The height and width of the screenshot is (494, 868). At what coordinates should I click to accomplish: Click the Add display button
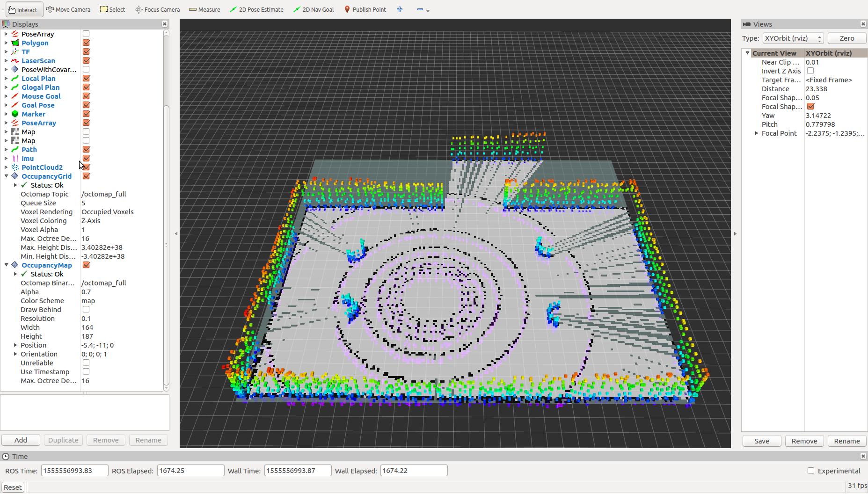tap(21, 440)
